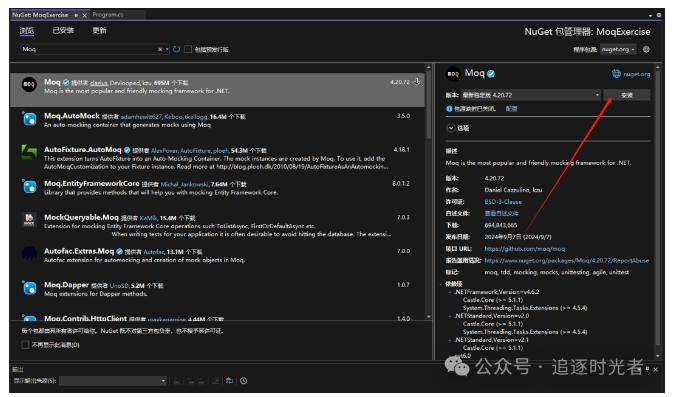Viewport: 678px width, 397px height.
Task: Toggle word wrap in the output panel
Action: tap(229, 381)
